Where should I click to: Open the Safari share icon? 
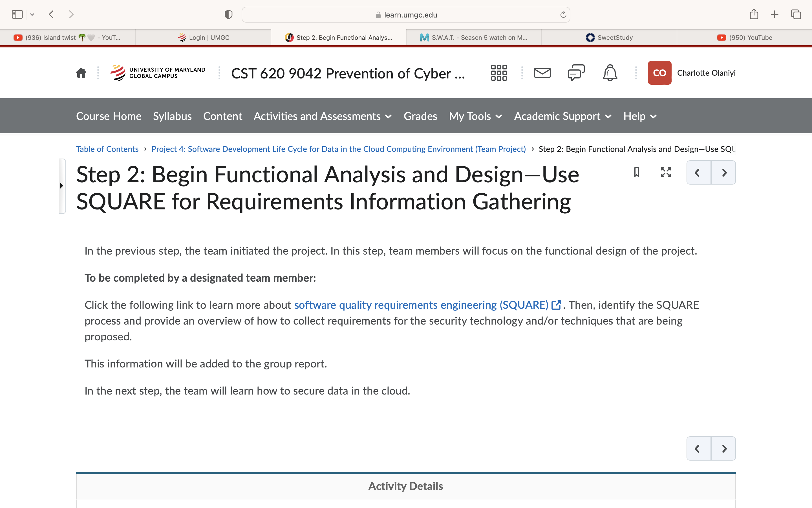(754, 14)
